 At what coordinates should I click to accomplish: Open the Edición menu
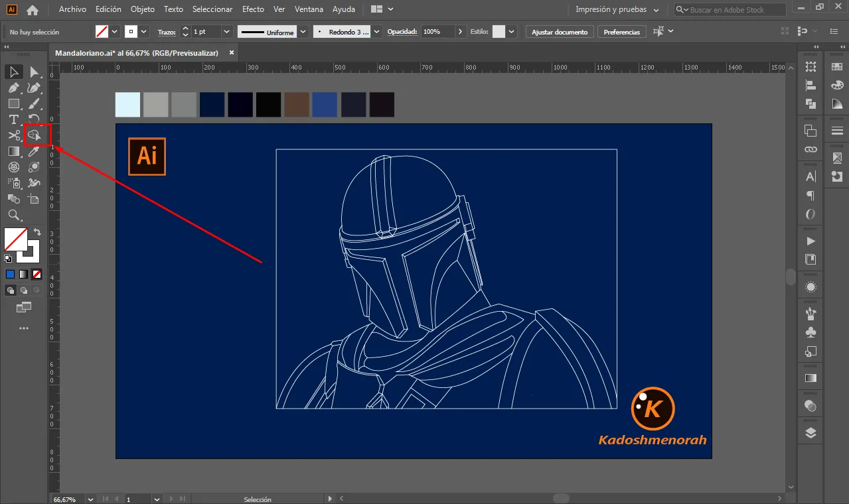pos(108,10)
